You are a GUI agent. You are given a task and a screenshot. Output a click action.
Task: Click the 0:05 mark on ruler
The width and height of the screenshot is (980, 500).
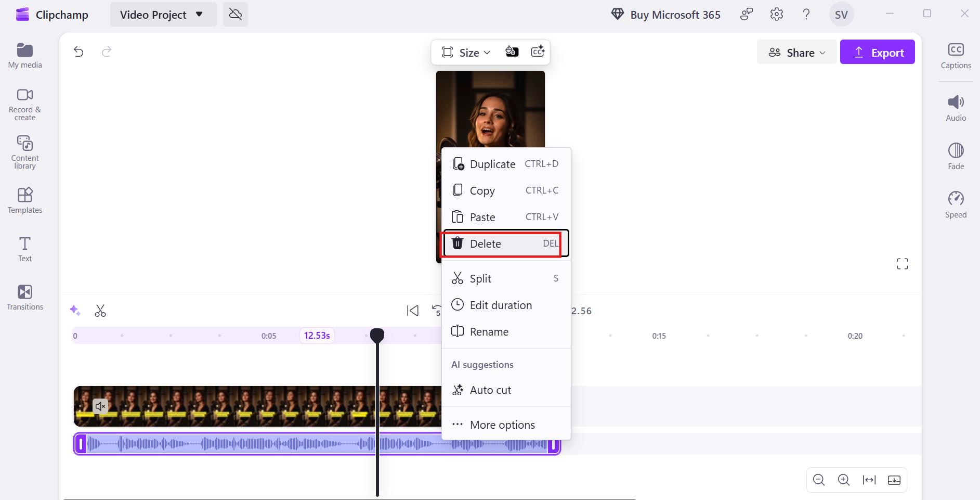coord(269,336)
